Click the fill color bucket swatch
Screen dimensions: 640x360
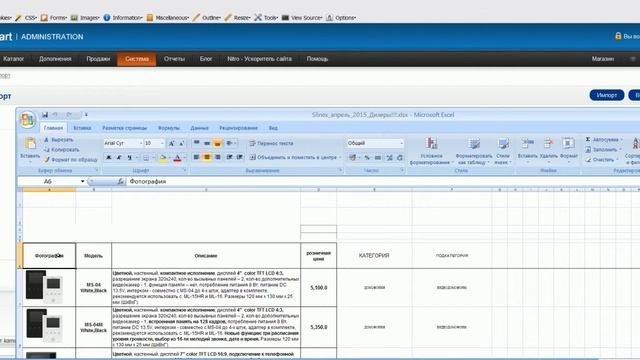[x=163, y=158]
